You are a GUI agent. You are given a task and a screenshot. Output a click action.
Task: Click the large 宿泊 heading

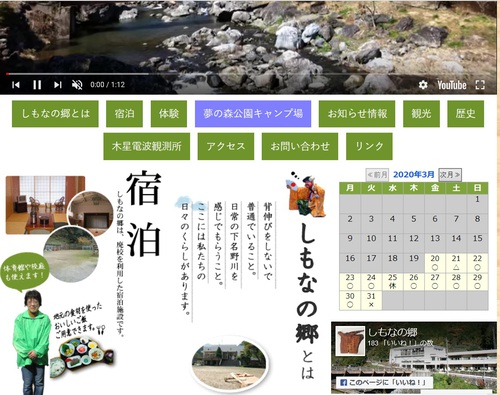144,213
